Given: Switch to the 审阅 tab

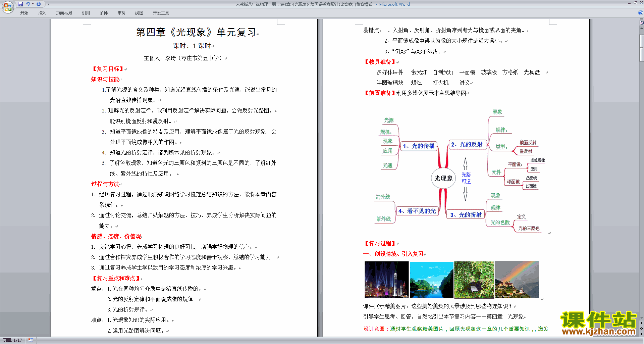Looking at the screenshot, I should 121,13.
